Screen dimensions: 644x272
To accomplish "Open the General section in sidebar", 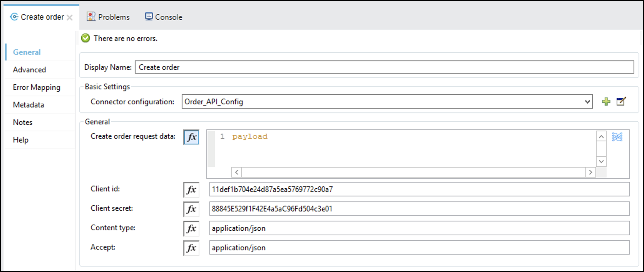I will 27,52.
